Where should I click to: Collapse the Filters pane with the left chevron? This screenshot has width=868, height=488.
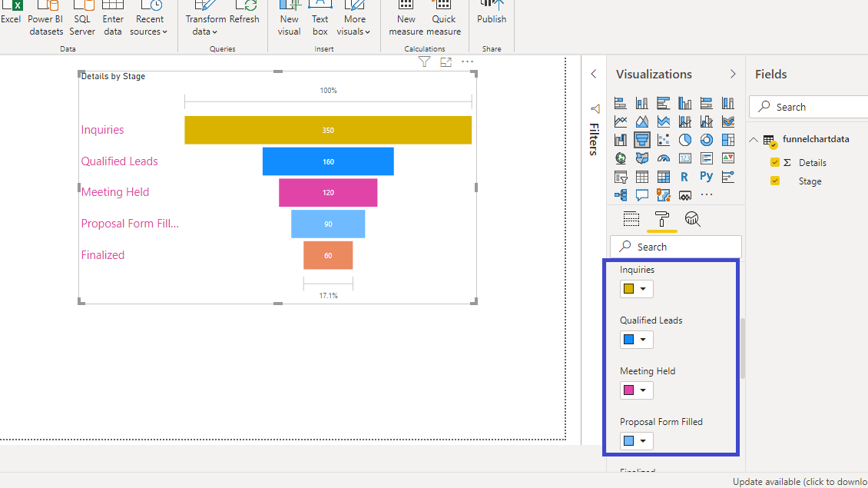click(594, 74)
